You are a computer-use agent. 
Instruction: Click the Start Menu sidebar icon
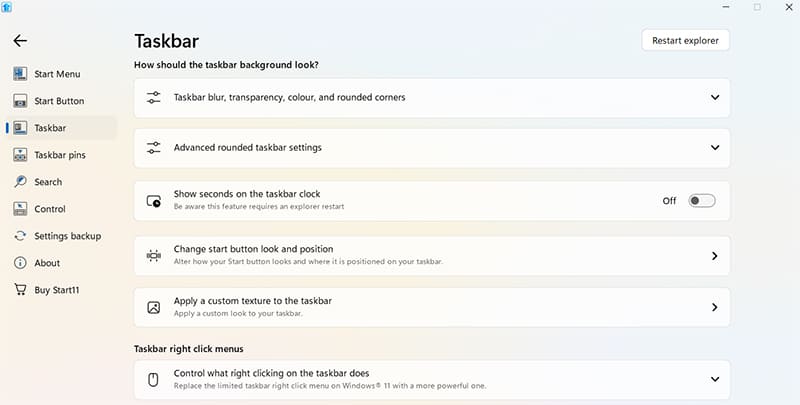pos(20,74)
